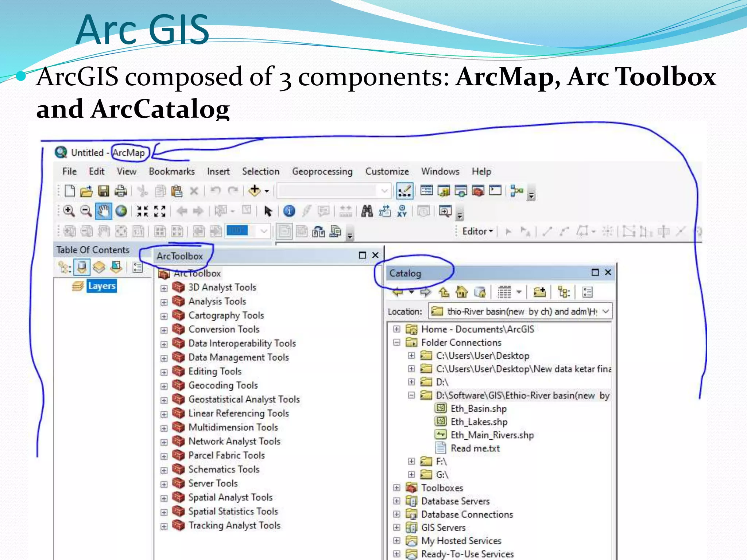Viewport: 747px width, 560px height.
Task: Expand Spatial Analyst Tools node
Action: (x=164, y=498)
